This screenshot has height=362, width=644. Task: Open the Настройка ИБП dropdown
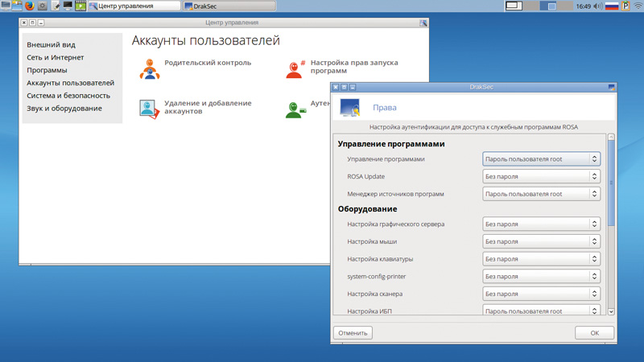pos(541,311)
